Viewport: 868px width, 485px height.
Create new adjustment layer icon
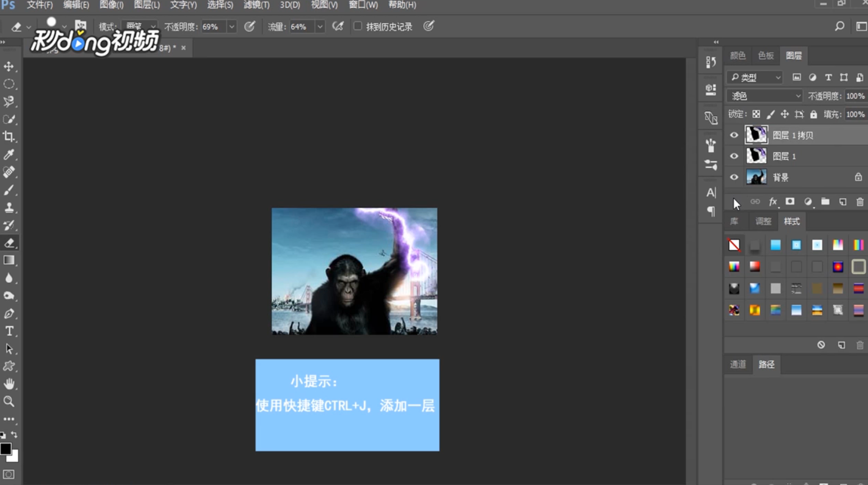(808, 202)
